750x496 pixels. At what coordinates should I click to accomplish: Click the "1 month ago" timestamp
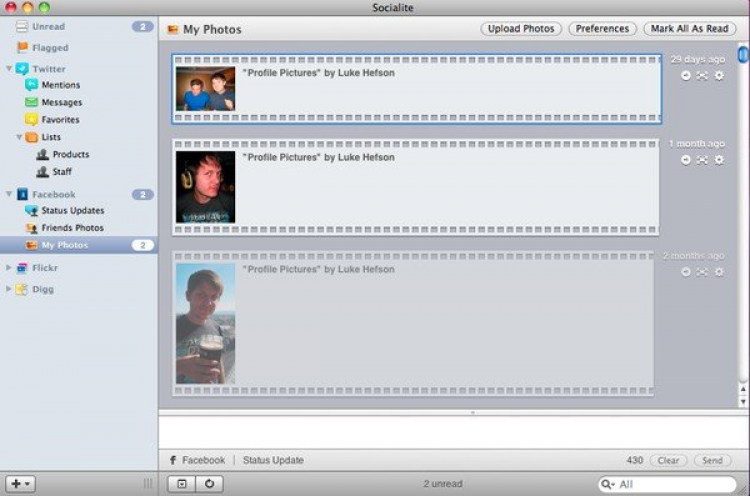point(696,143)
